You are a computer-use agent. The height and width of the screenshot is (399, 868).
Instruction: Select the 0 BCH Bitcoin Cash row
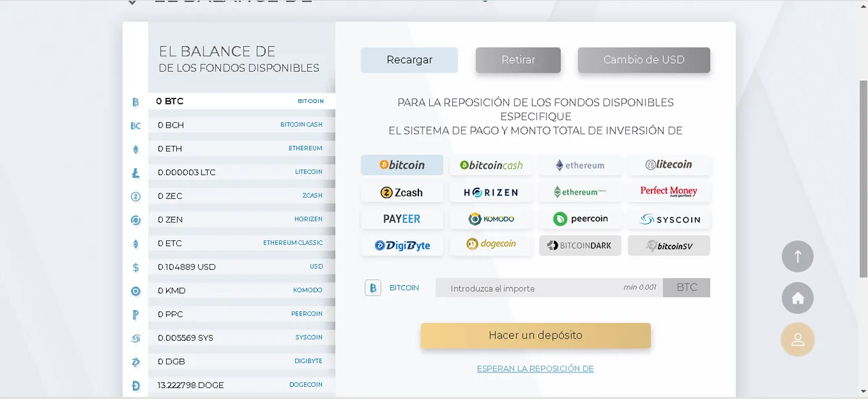[x=241, y=125]
